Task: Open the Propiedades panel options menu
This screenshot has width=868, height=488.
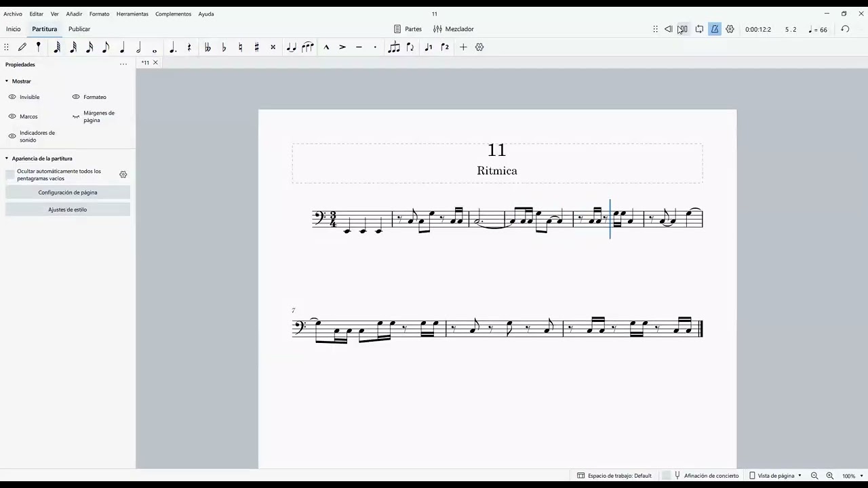Action: coord(123,64)
